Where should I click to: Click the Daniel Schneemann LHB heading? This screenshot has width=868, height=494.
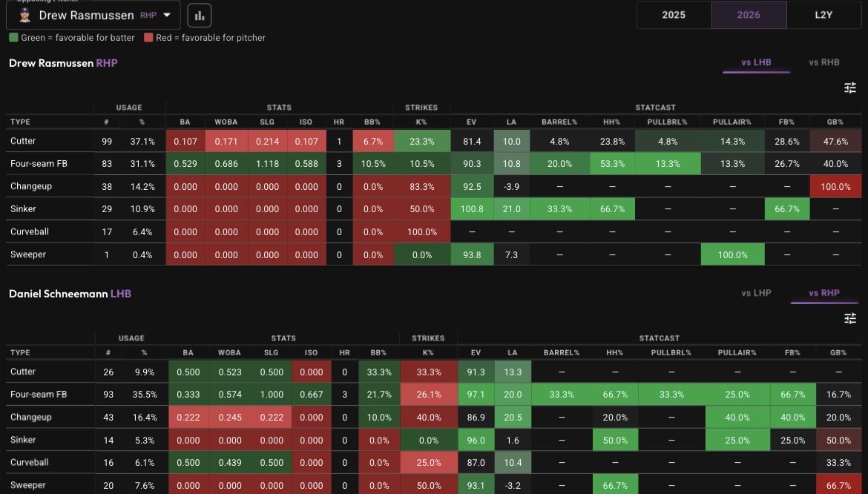click(x=70, y=294)
